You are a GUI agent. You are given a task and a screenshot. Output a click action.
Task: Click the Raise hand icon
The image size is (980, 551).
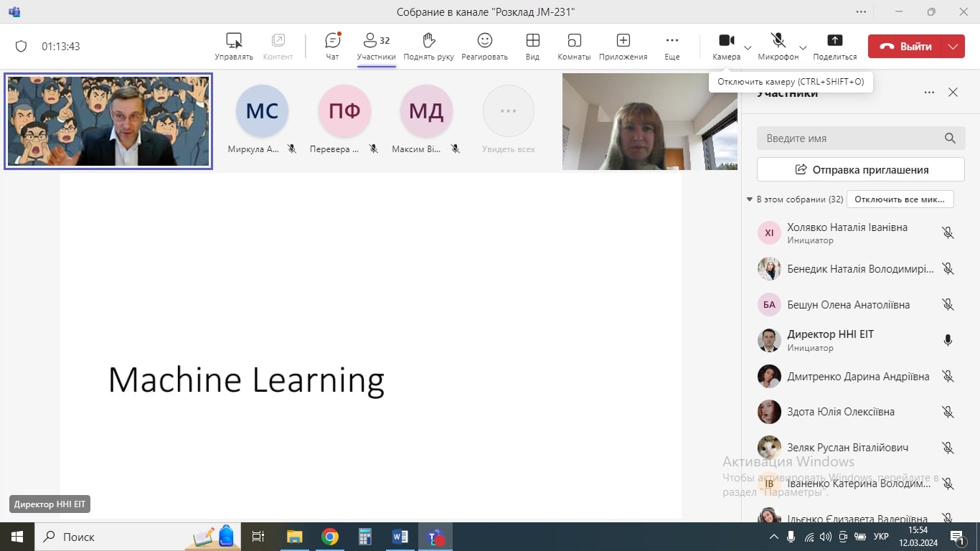428,41
